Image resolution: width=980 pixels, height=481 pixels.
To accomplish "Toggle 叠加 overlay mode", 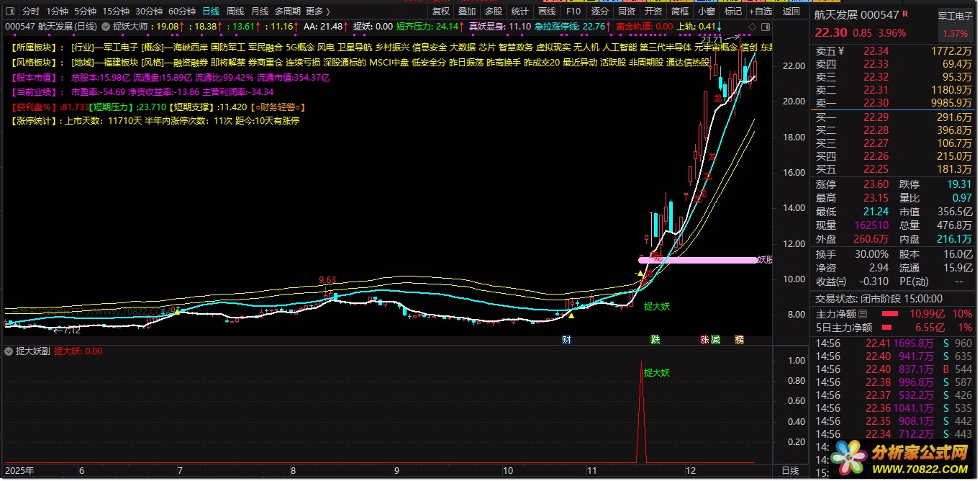I will click(x=466, y=12).
